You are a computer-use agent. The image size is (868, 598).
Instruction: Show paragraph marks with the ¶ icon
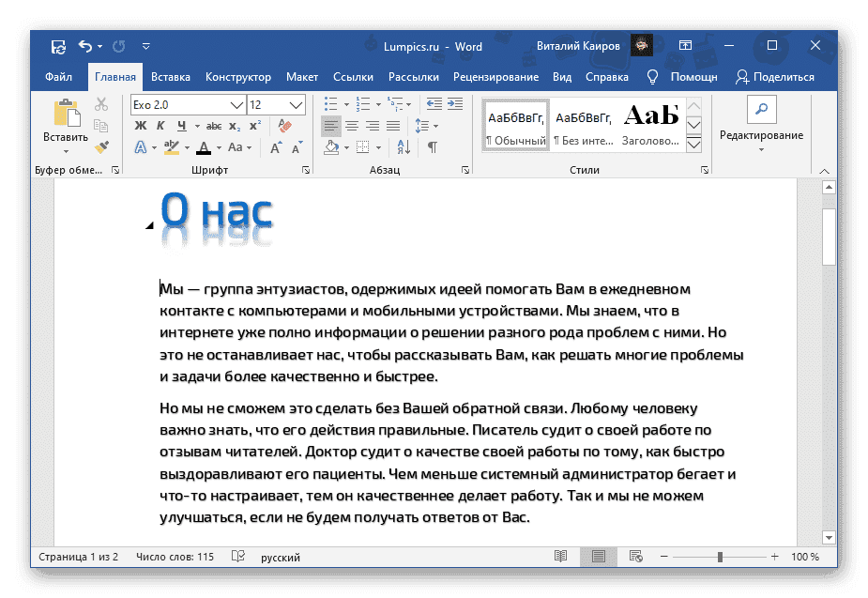coord(432,148)
